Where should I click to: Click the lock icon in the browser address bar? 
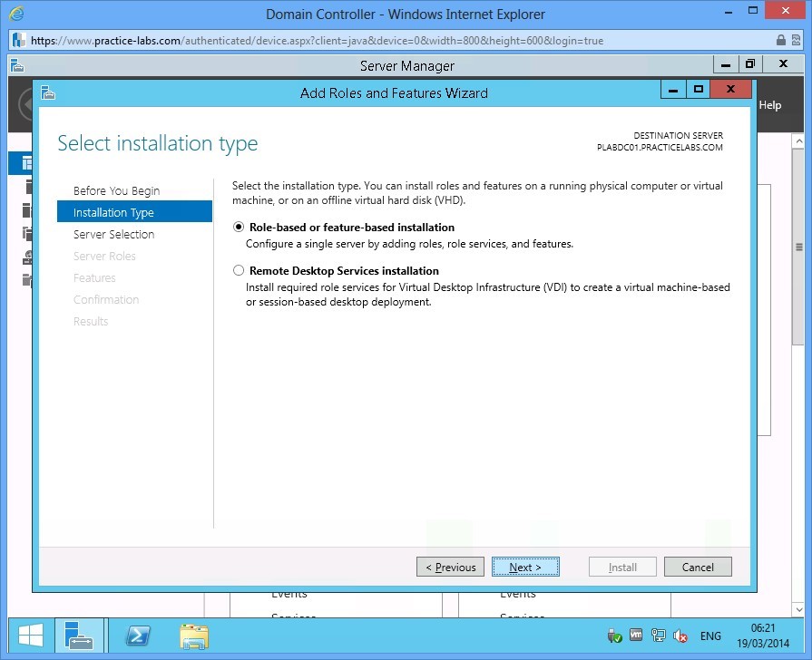[781, 40]
